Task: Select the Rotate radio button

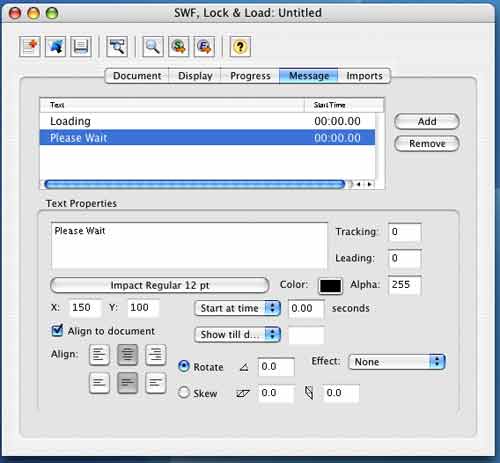Action: tap(184, 366)
